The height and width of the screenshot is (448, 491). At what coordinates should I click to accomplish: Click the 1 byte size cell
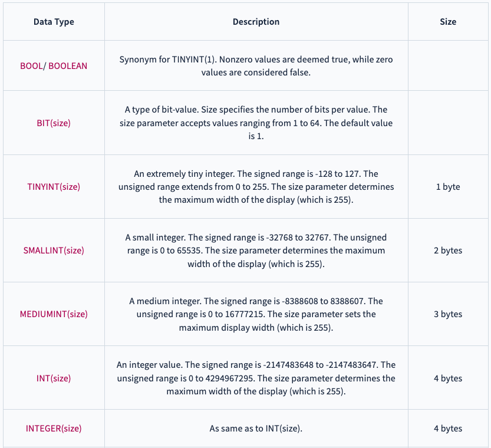448,187
